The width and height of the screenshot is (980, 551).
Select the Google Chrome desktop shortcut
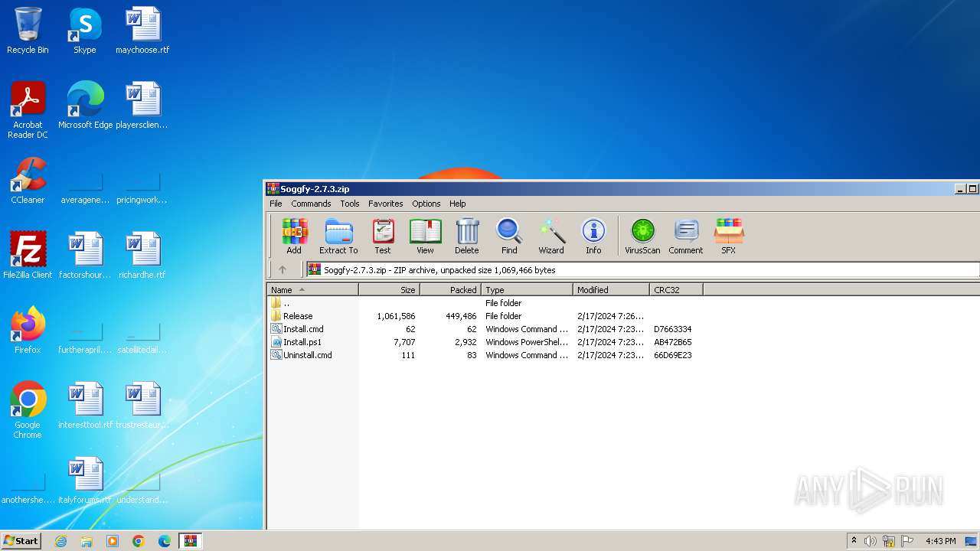click(x=28, y=410)
